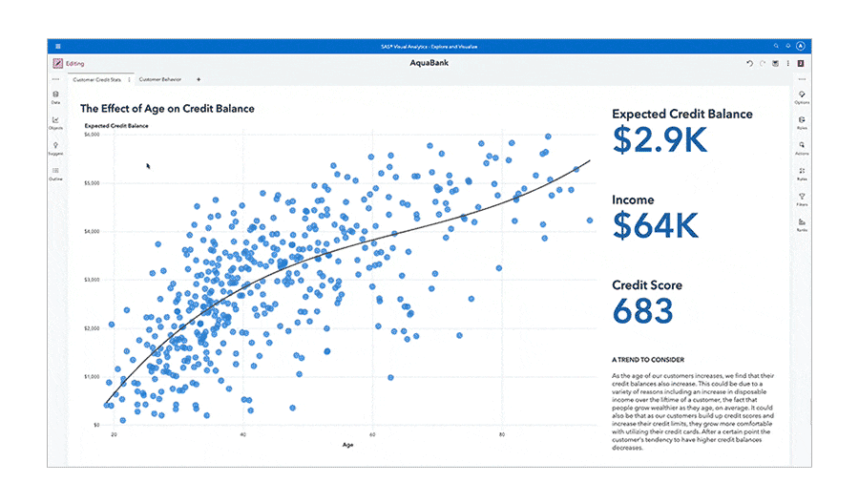The height and width of the screenshot is (504, 859).
Task: Open the Data pane
Action: [x=55, y=97]
